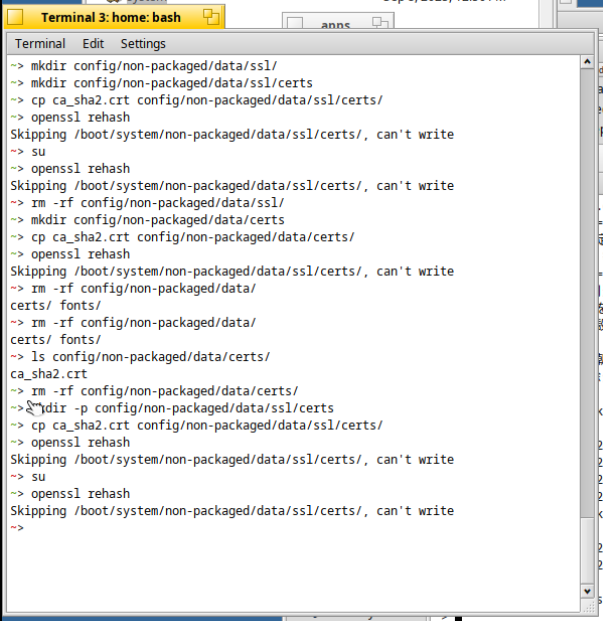Click the 'mkdir -p config/non-packaged/data/ssl/certs' line
603x621 pixels.
coord(180,408)
